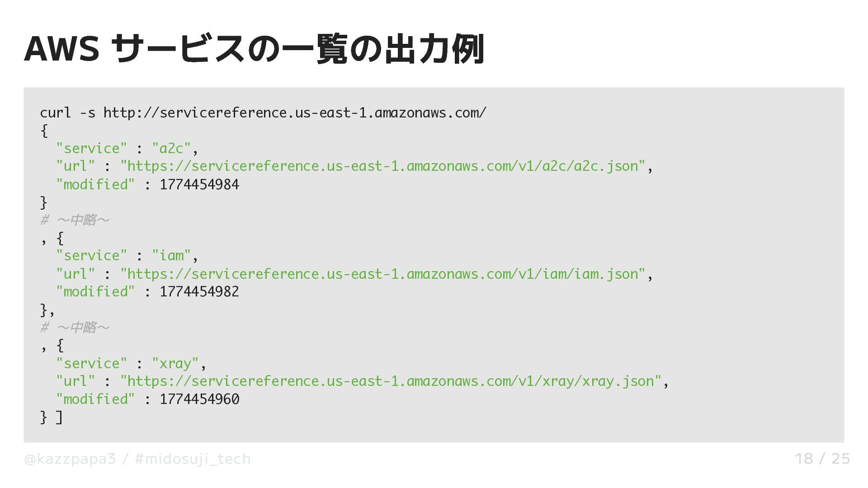Click the "url" key in the xray block

(x=75, y=381)
